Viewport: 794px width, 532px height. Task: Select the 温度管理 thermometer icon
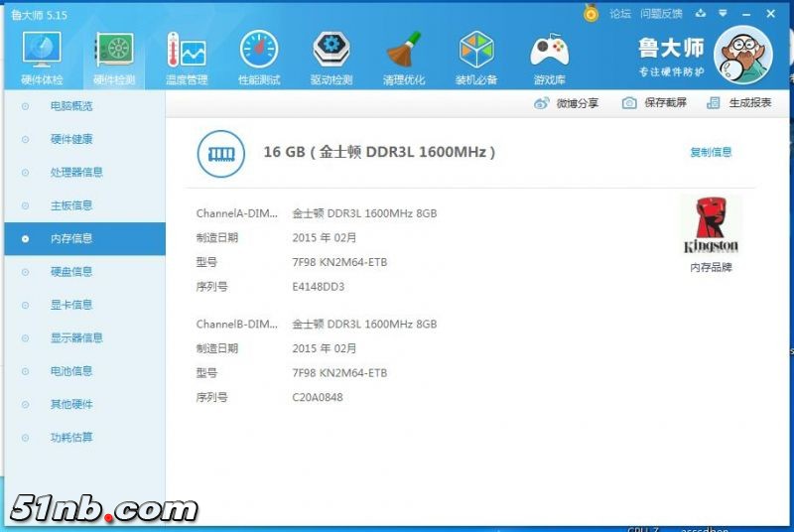[187, 52]
